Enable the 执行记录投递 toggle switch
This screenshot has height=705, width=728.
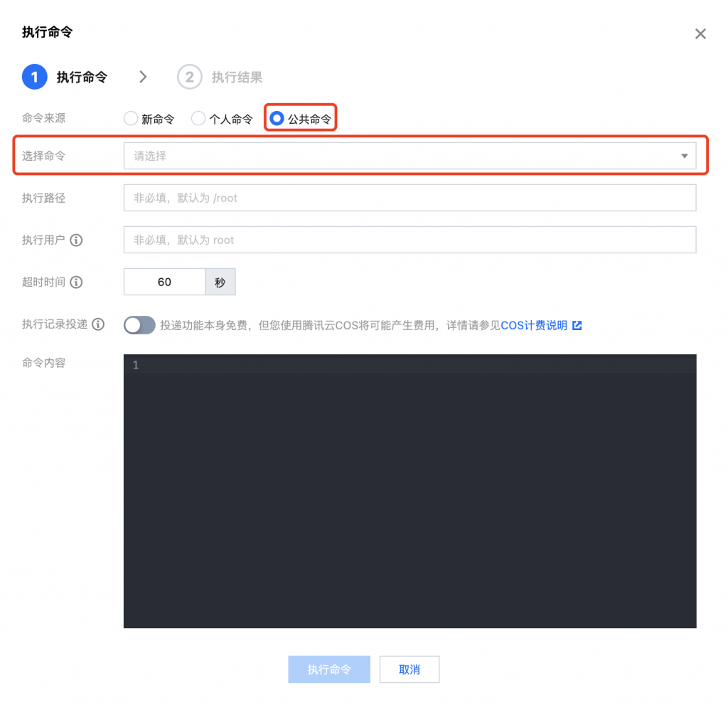coord(139,325)
